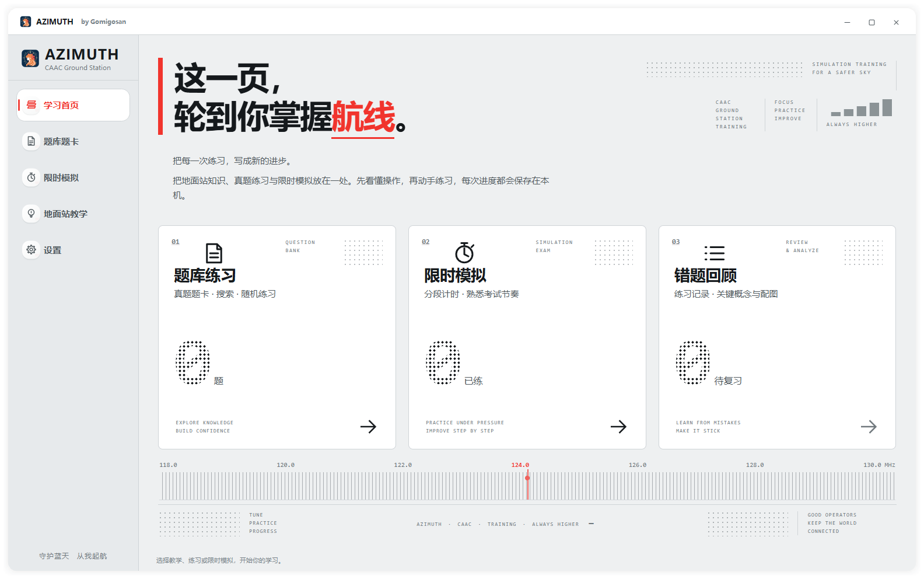
Task: Click the lightbulb icon beside 地面站教学
Action: [x=32, y=214]
